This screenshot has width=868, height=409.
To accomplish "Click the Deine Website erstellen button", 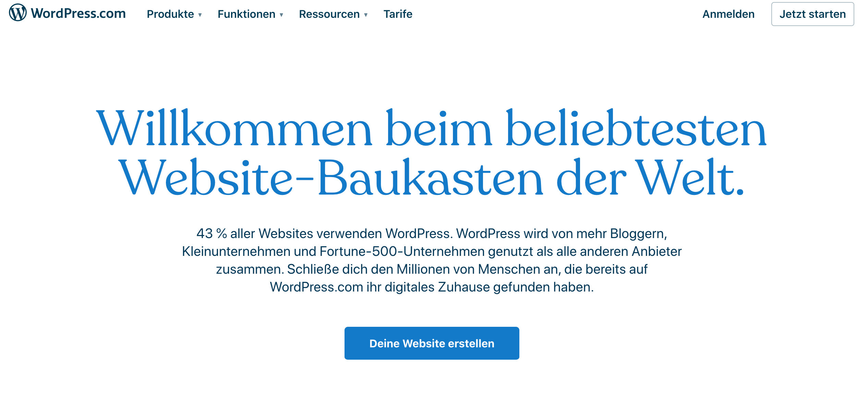I will point(432,343).
